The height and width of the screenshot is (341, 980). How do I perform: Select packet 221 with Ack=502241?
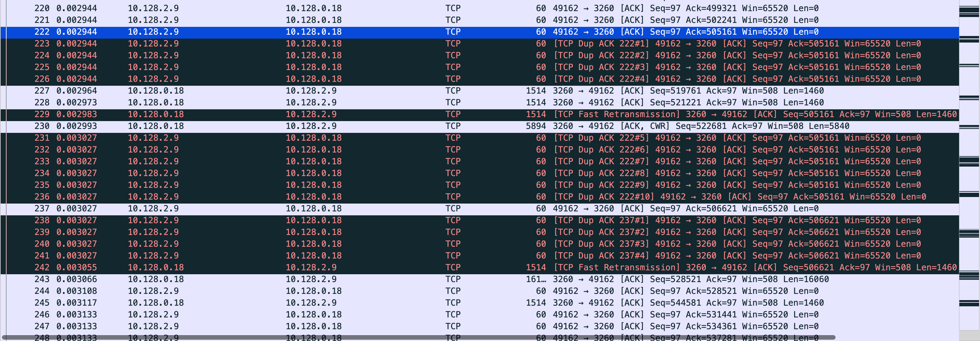pyautogui.click(x=479, y=20)
